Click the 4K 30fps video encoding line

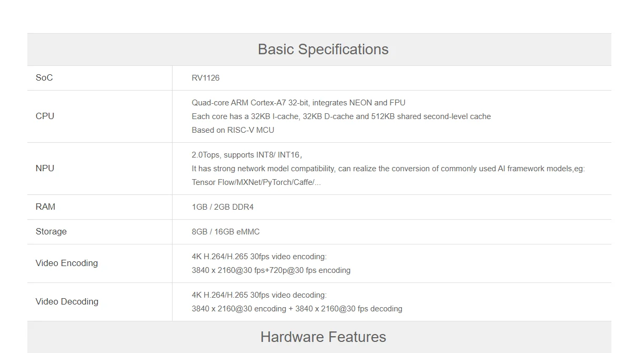point(259,257)
